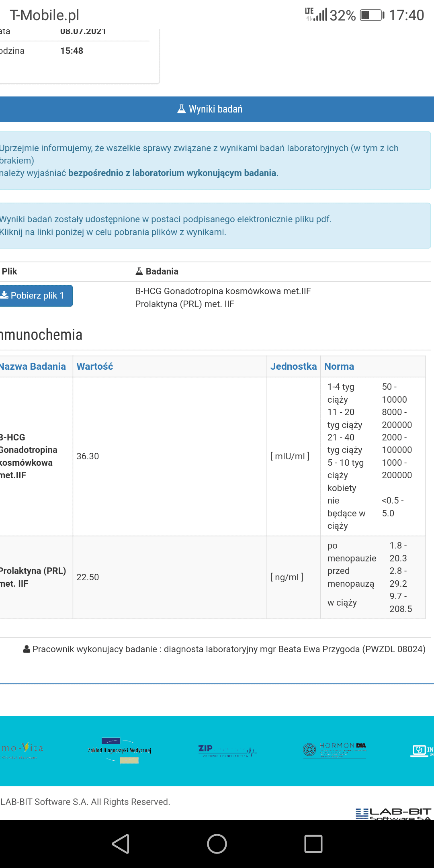This screenshot has width=434, height=868.
Task: Select the Wyniki badań header tab
Action: click(216, 109)
